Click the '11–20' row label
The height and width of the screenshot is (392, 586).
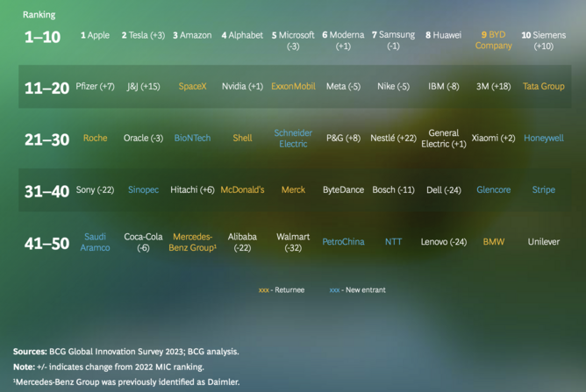click(x=46, y=89)
